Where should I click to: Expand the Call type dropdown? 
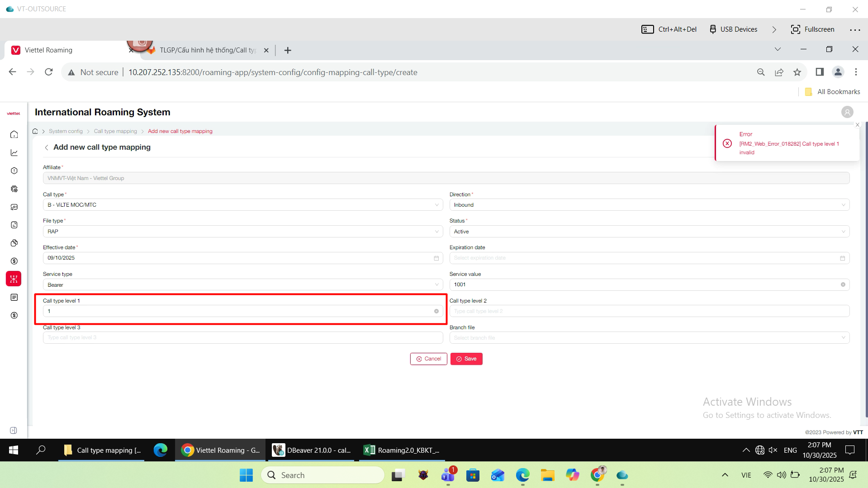pos(242,205)
